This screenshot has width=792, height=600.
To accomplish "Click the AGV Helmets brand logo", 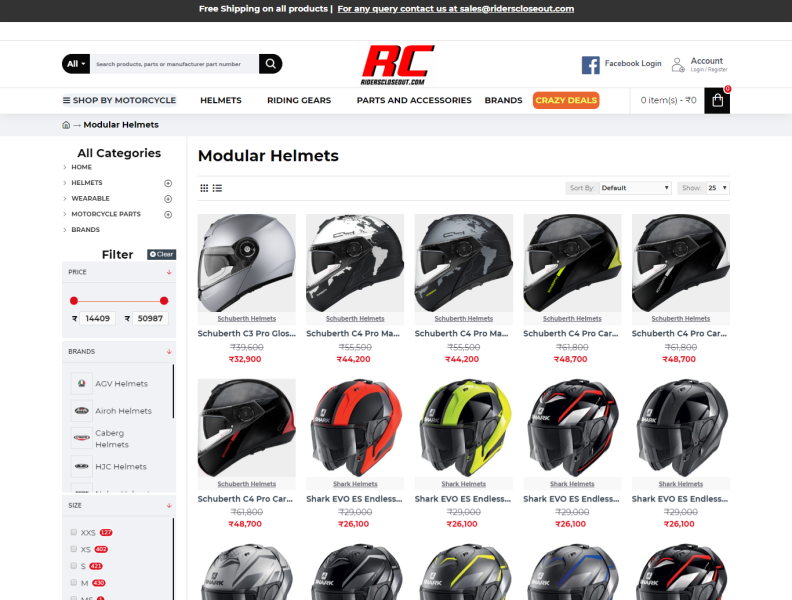I will coord(82,383).
